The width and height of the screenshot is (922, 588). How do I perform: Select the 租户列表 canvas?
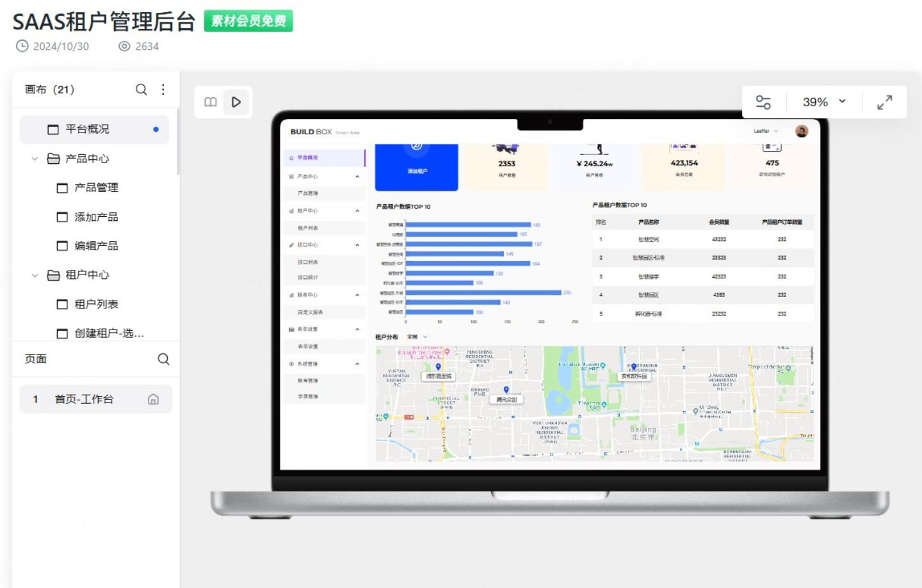[96, 304]
